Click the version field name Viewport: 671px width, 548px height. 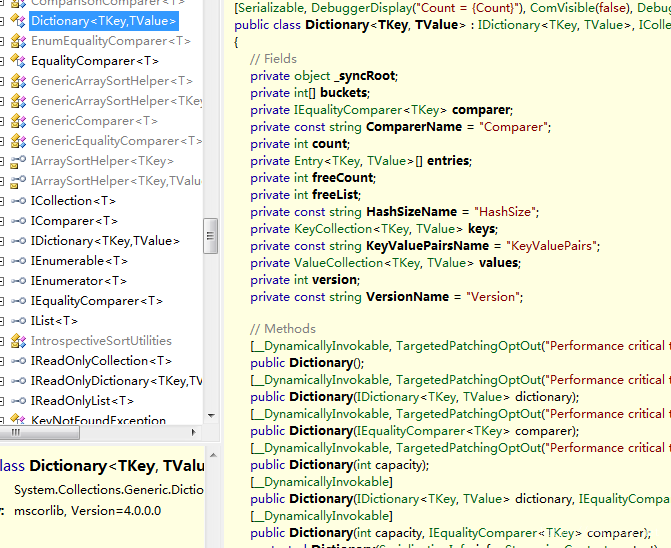335,280
